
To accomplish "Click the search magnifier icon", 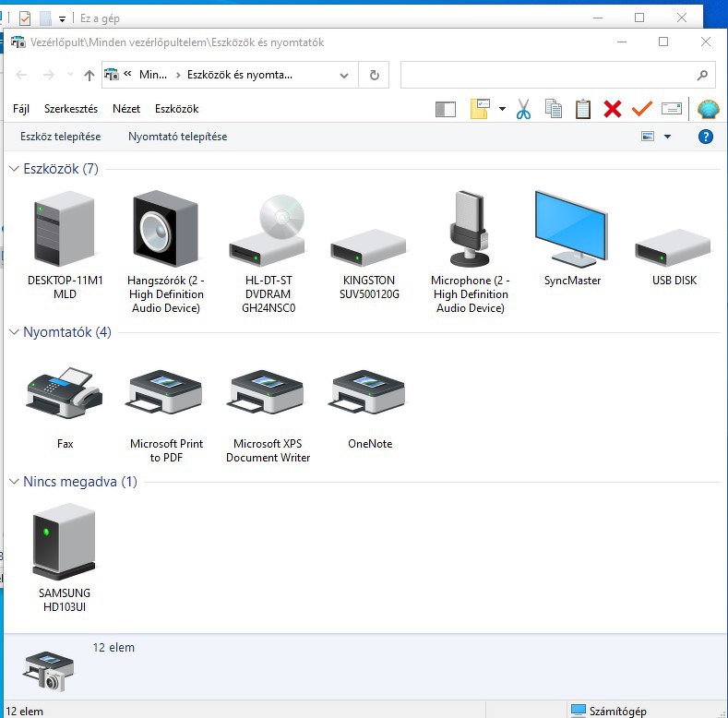I will point(702,75).
